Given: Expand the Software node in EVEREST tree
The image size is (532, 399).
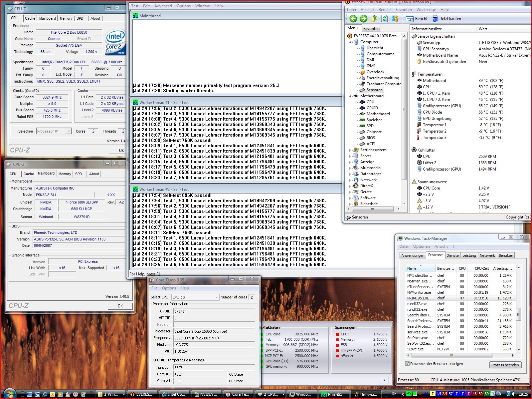Looking at the screenshot, I should click(x=350, y=198).
